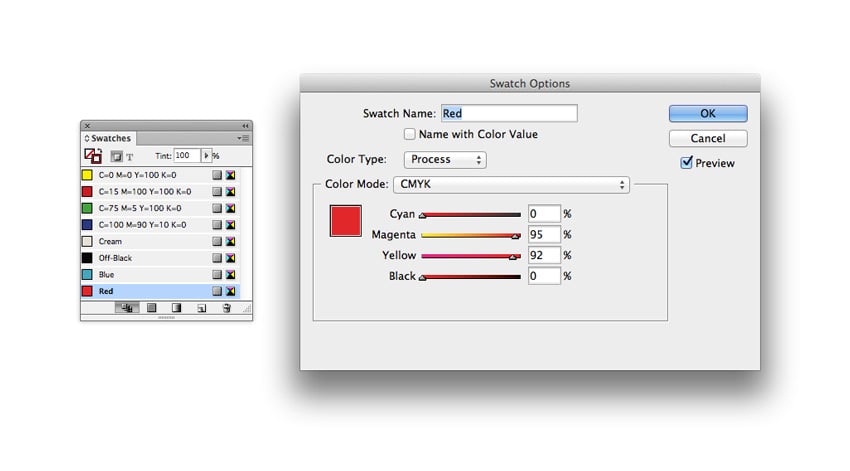Select the formatting affects text icon
This screenshot has width=850, height=471.
click(x=129, y=157)
